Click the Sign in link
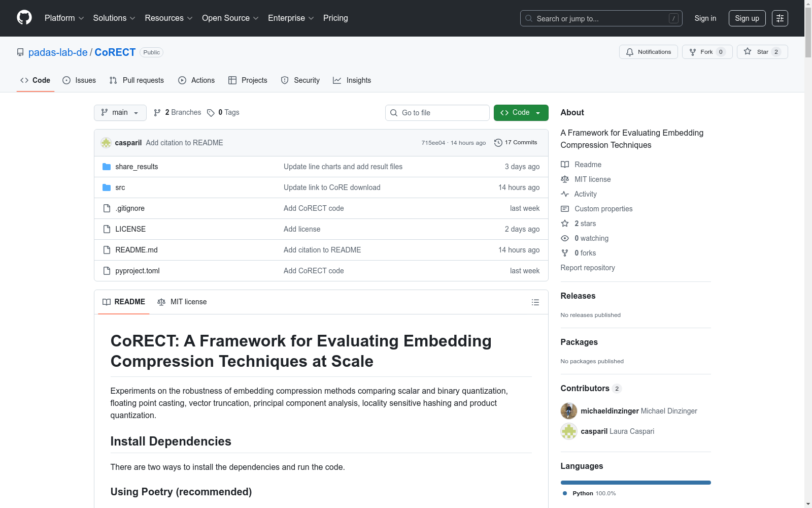 tap(705, 18)
